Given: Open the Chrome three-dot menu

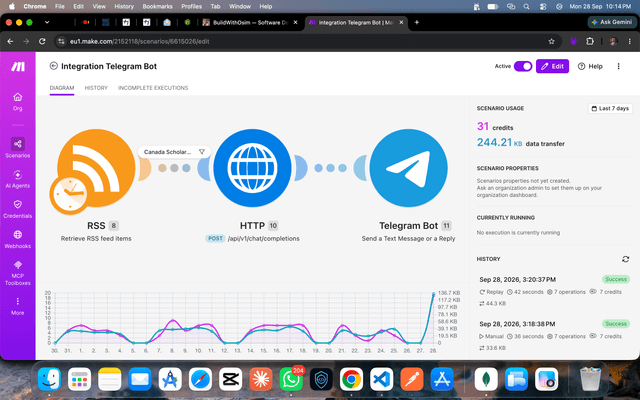Looking at the screenshot, I should (x=629, y=41).
